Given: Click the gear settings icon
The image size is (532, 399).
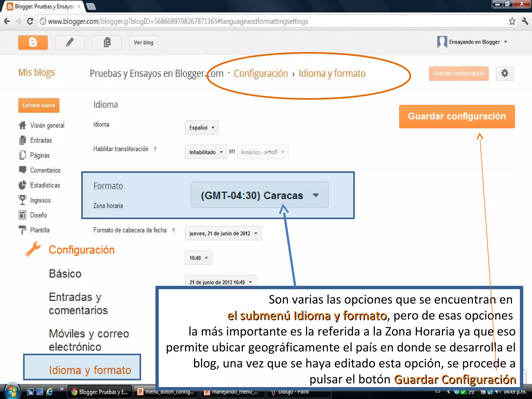Looking at the screenshot, I should pyautogui.click(x=504, y=74).
